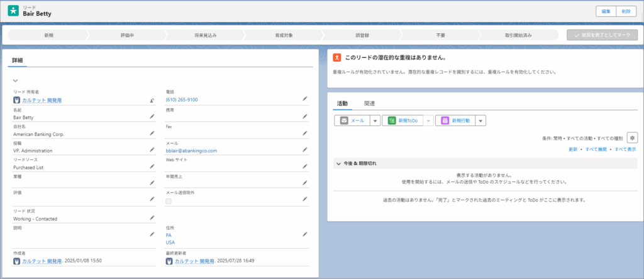Open the dropdown arrow next to 新規行動
Viewport: 644px width, 279px height.
coord(480,120)
